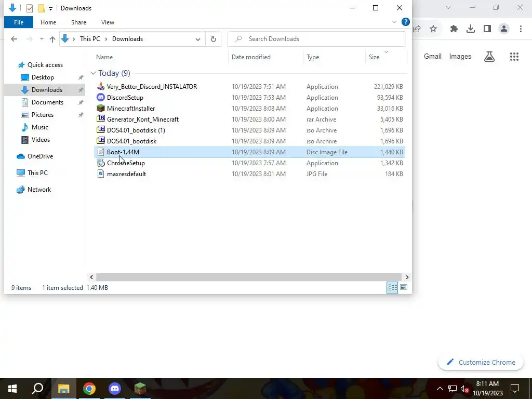532x399 pixels.
Task: Select the ChromeSetup file icon
Action: (x=100, y=163)
